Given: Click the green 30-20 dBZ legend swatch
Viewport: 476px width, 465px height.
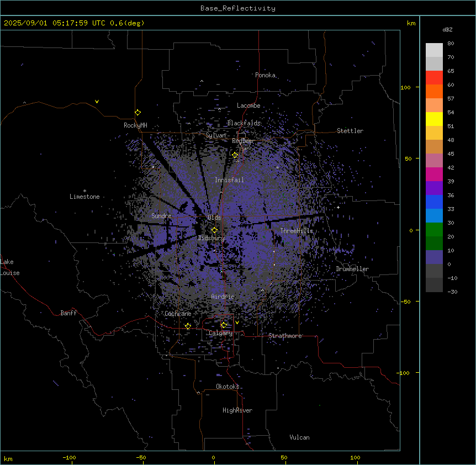Looking at the screenshot, I should [434, 230].
